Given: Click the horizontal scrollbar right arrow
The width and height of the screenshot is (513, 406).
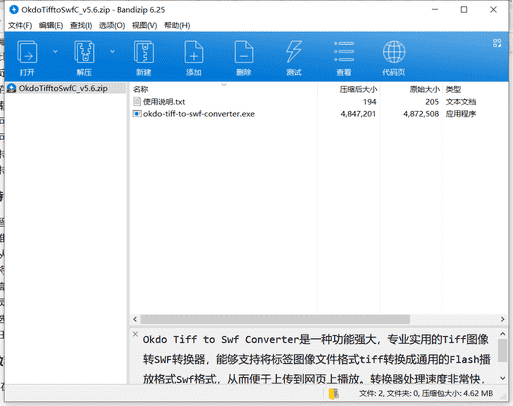Looking at the screenshot, I should click(x=502, y=319).
